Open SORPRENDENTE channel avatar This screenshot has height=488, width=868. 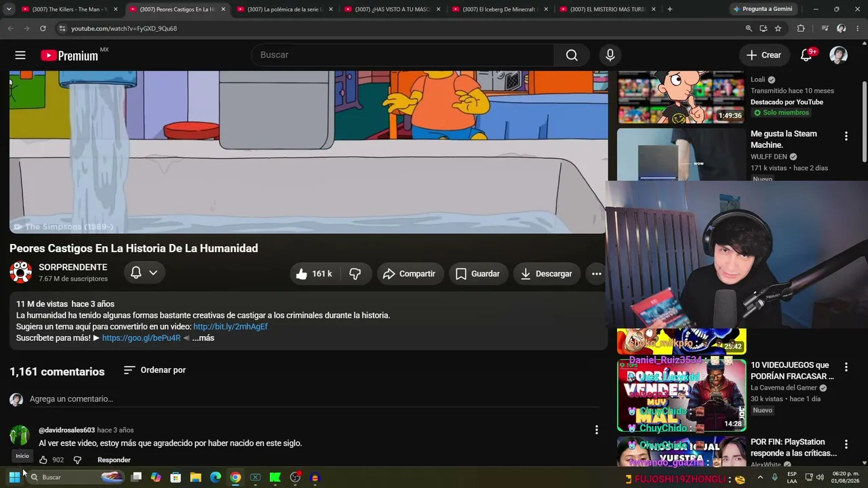point(21,272)
